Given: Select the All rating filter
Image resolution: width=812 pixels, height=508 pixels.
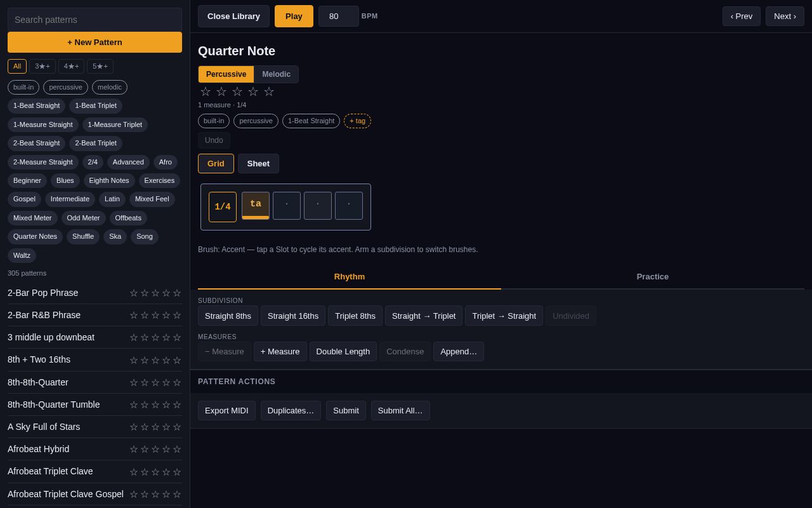Looking at the screenshot, I should [17, 66].
